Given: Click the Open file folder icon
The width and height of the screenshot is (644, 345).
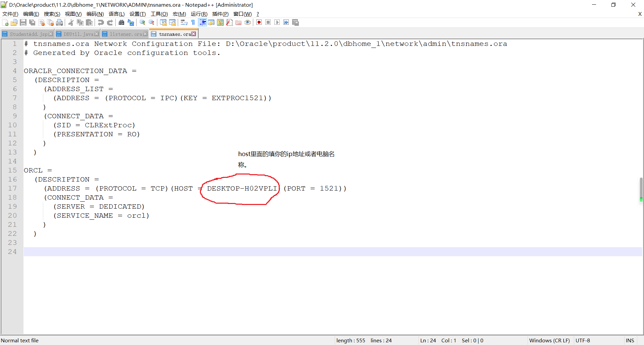Looking at the screenshot, I should [14, 22].
